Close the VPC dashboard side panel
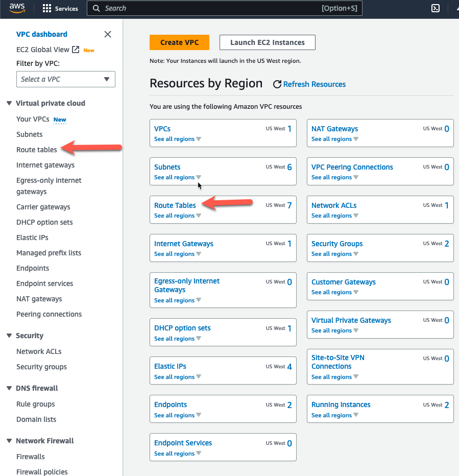 tap(107, 34)
